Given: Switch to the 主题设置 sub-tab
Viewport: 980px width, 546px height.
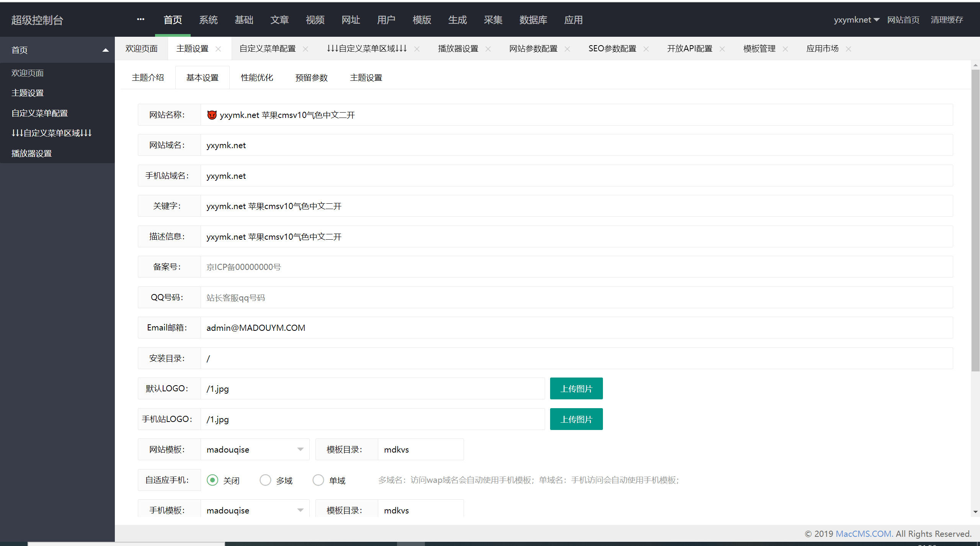Looking at the screenshot, I should click(366, 78).
